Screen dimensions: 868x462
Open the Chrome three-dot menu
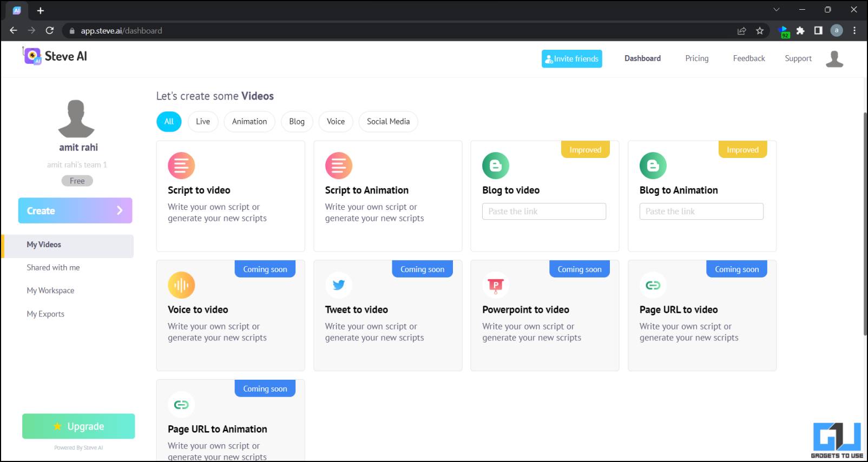[x=854, y=31]
